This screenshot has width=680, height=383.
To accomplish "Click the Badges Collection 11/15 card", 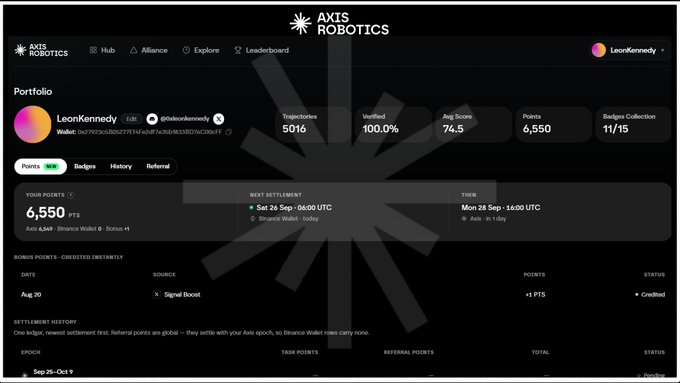I will [x=633, y=124].
